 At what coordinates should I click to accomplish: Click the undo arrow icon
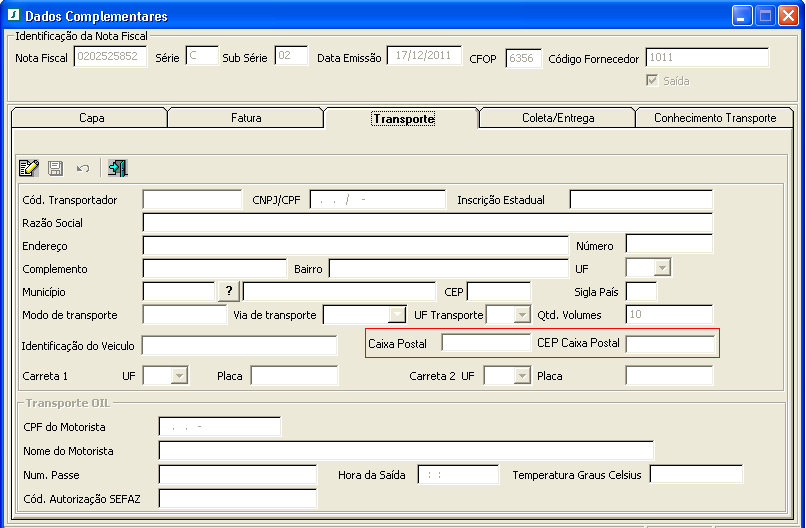[x=83, y=168]
